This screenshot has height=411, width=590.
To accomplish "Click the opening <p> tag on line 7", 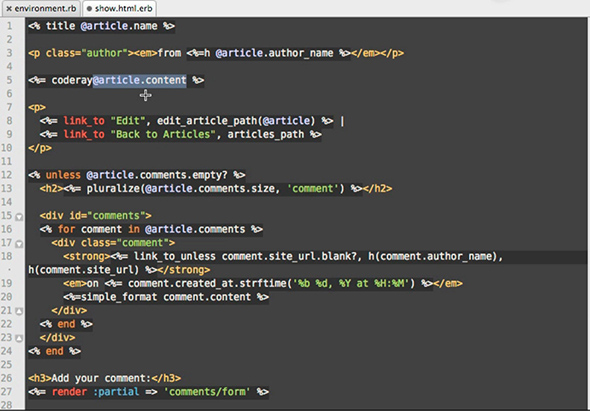I will pos(37,108).
